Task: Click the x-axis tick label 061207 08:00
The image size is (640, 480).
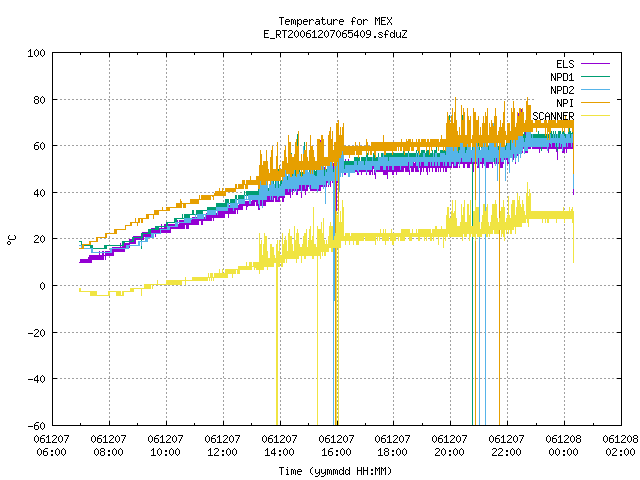Action: [x=109, y=446]
